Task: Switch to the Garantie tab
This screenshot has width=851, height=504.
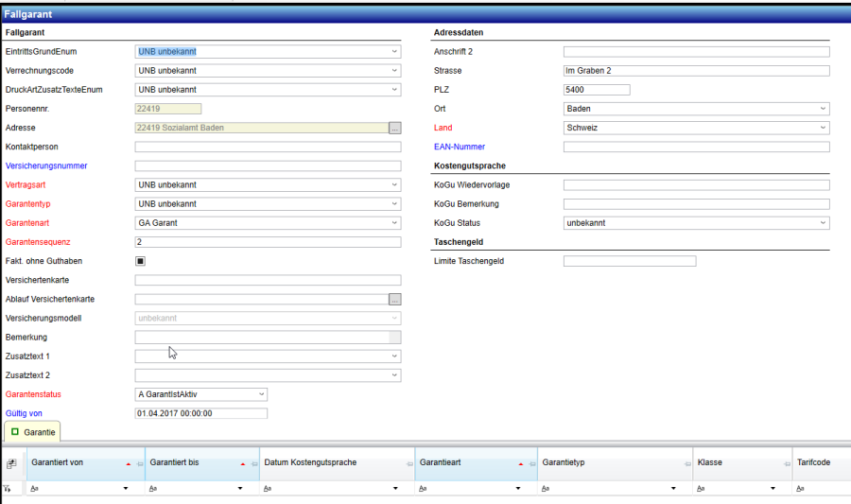Action: coord(32,432)
